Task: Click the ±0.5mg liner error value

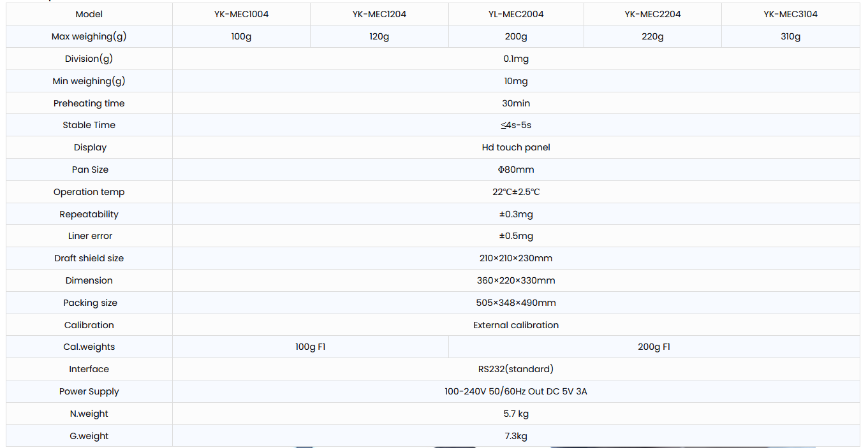Action: click(516, 236)
